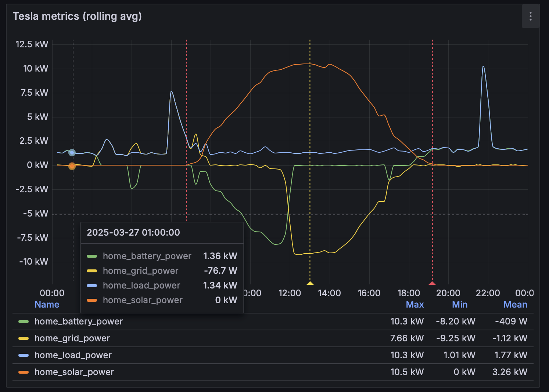Toggle the home_load_power series in the legend
Screen dimensions: 549x392
click(73, 355)
